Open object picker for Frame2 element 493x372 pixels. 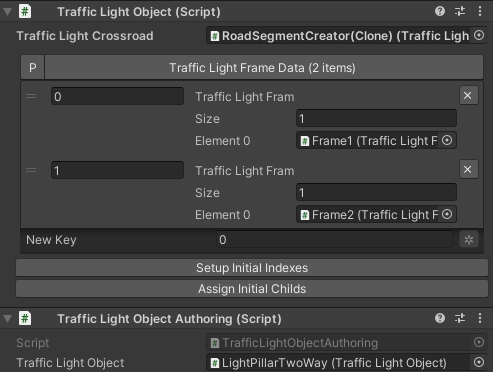447,214
